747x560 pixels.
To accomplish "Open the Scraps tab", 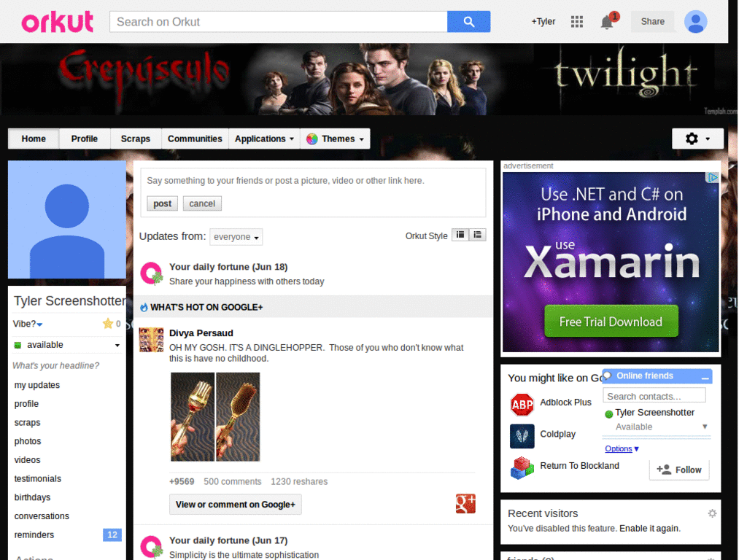I will click(135, 139).
